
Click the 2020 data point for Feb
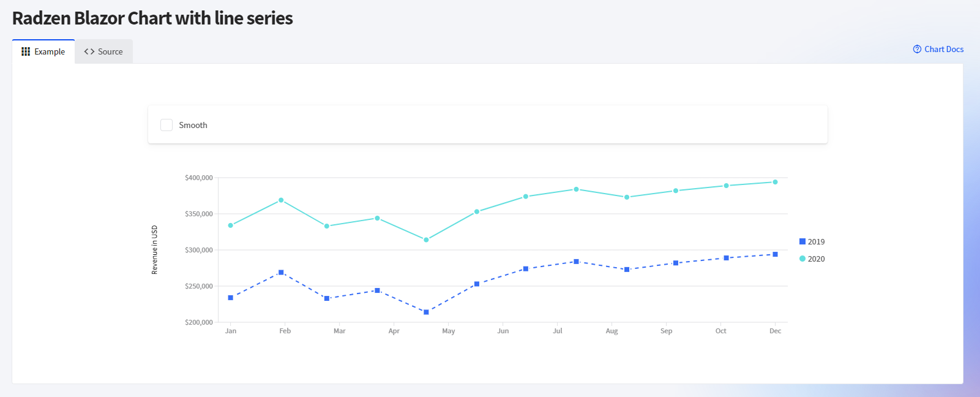[281, 200]
